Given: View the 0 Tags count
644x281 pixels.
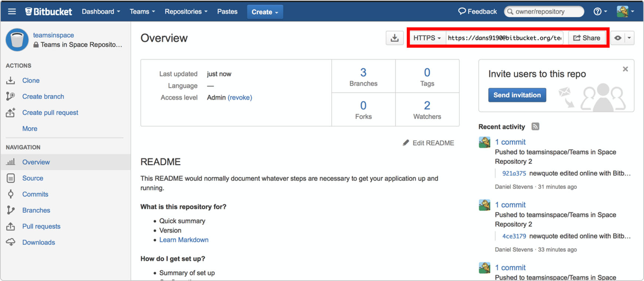Looking at the screenshot, I should (x=427, y=77).
